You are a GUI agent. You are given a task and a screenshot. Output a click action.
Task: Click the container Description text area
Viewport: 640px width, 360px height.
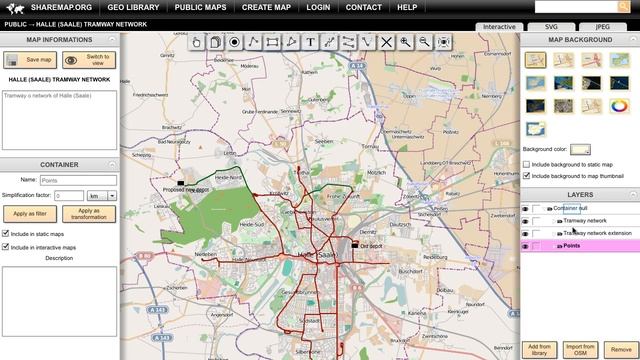point(59,302)
